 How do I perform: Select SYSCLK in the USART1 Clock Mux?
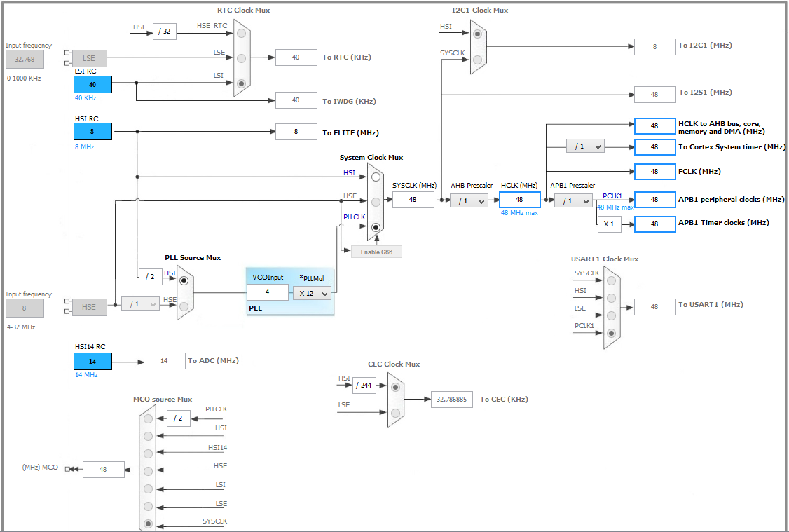pyautogui.click(x=612, y=281)
